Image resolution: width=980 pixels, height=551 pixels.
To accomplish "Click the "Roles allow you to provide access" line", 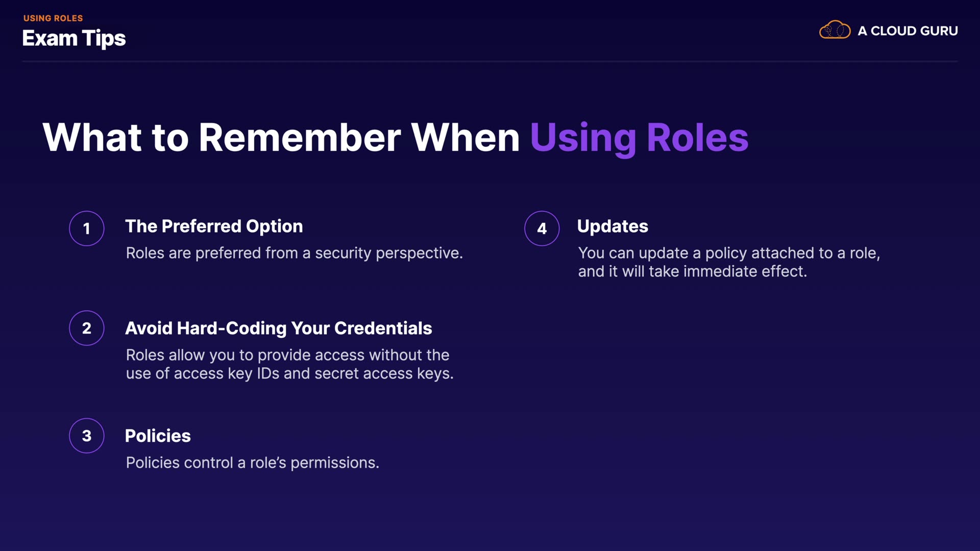I will tap(287, 355).
